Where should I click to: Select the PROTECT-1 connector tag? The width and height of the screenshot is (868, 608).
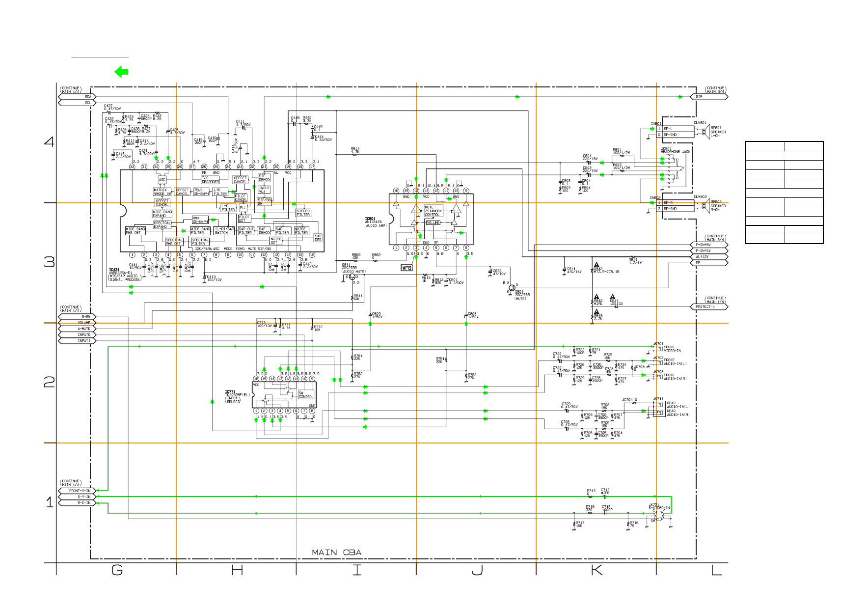(x=709, y=307)
